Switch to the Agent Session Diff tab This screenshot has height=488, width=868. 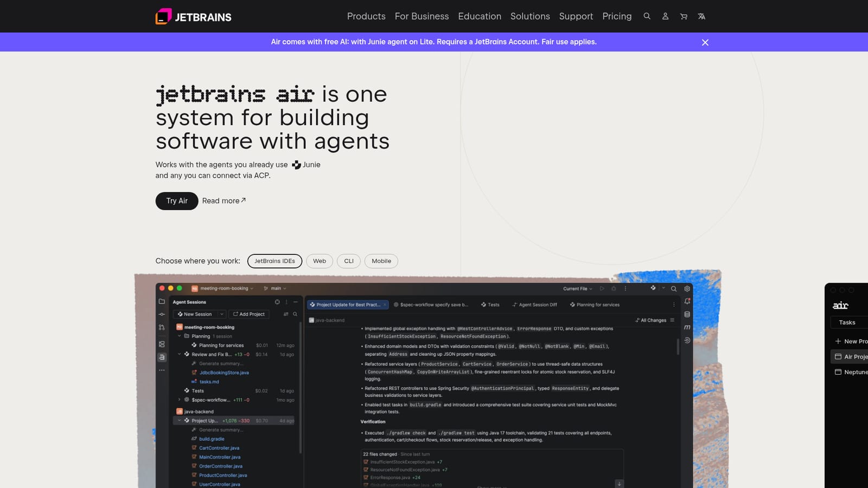(535, 305)
